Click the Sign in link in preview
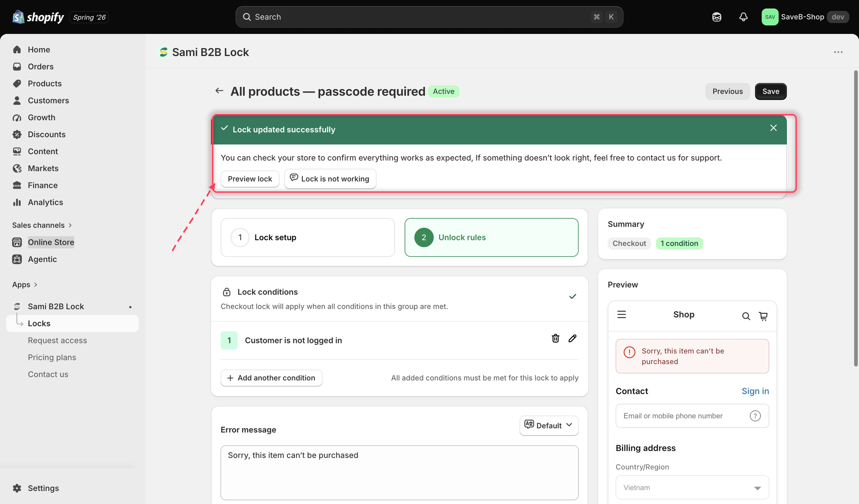 coord(755,391)
